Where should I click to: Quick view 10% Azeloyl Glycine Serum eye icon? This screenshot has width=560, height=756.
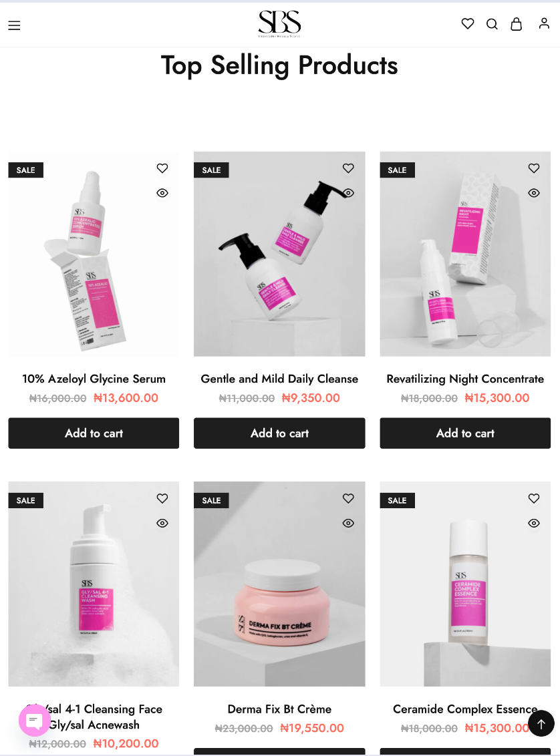click(162, 193)
